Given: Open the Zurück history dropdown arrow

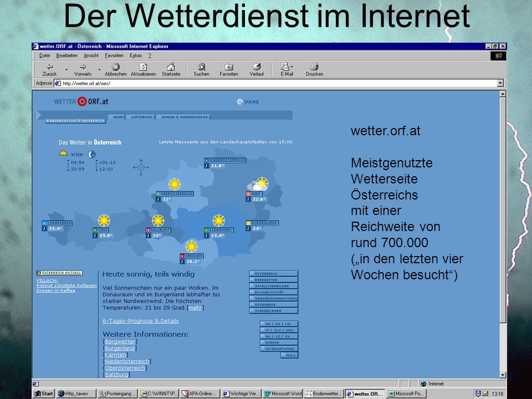Looking at the screenshot, I should [66, 70].
